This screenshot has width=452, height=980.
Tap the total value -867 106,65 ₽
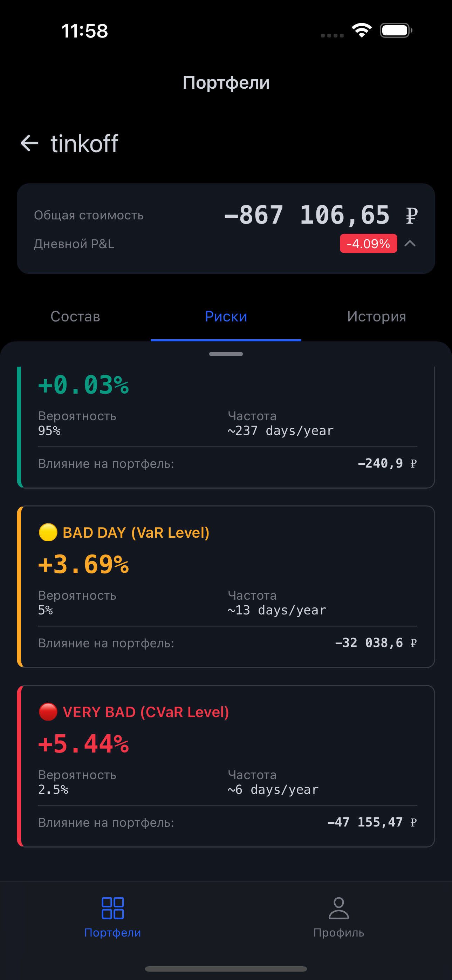(321, 215)
